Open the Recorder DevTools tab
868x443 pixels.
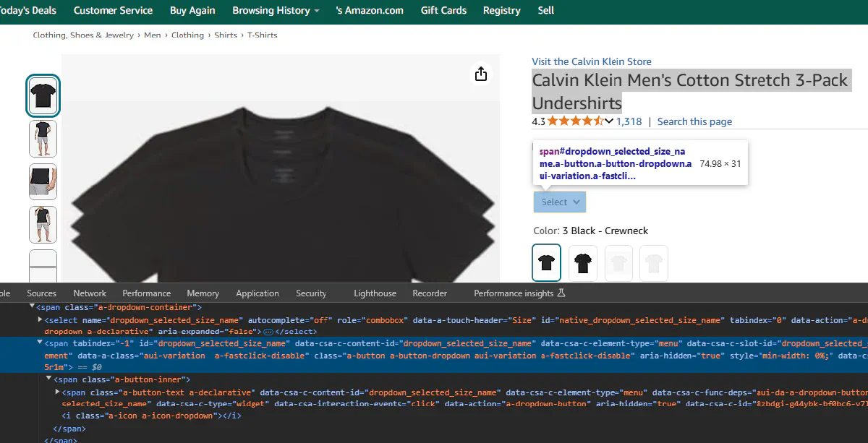click(430, 293)
